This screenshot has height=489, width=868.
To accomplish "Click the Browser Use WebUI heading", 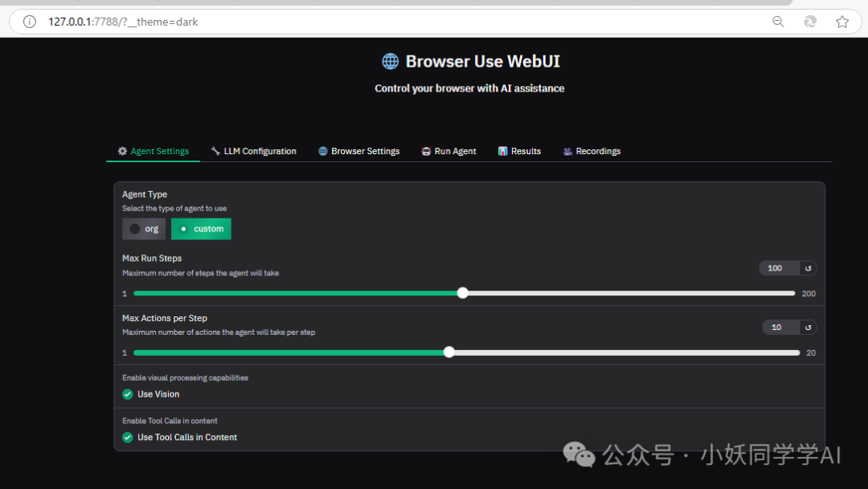I will click(483, 61).
